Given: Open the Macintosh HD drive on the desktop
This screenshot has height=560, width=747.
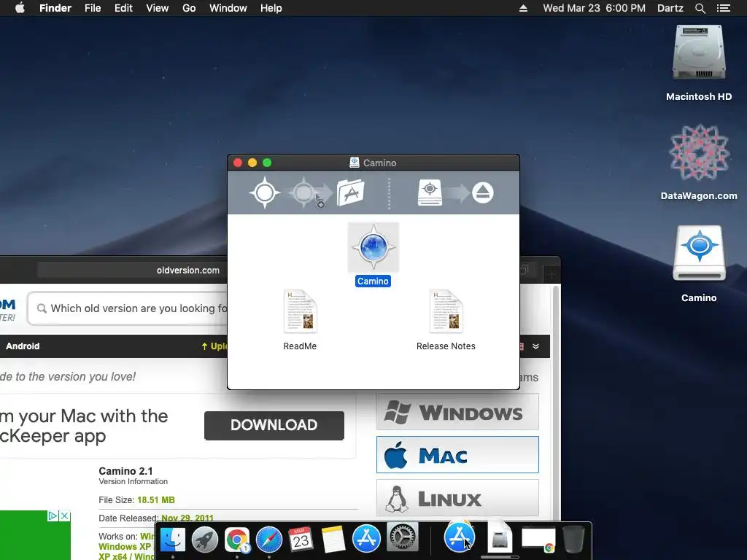Looking at the screenshot, I should [x=698, y=53].
